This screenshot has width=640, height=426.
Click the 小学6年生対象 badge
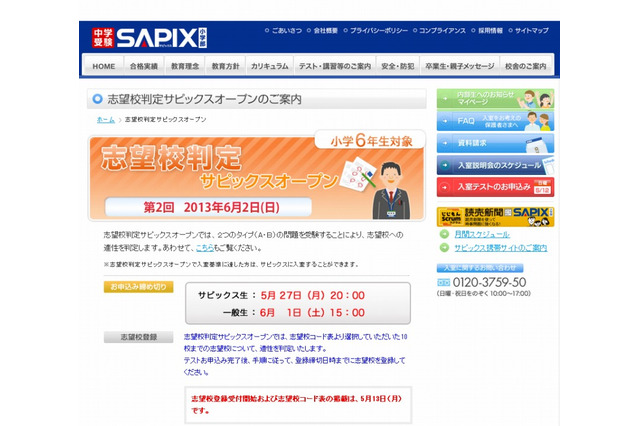(x=371, y=141)
